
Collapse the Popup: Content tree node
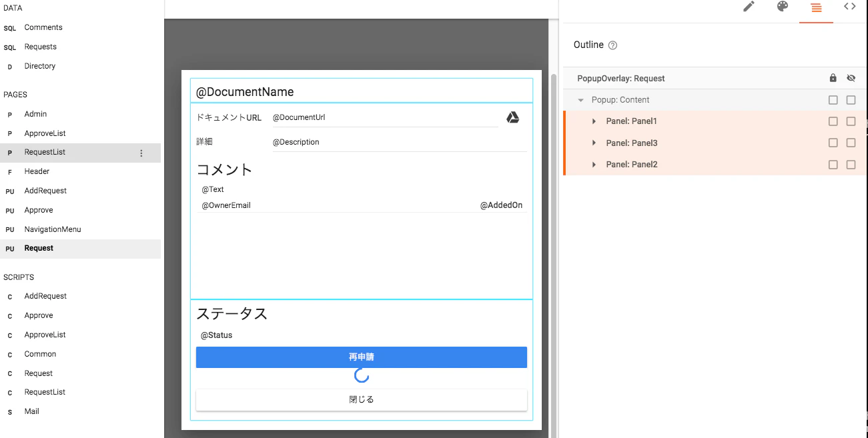point(580,100)
